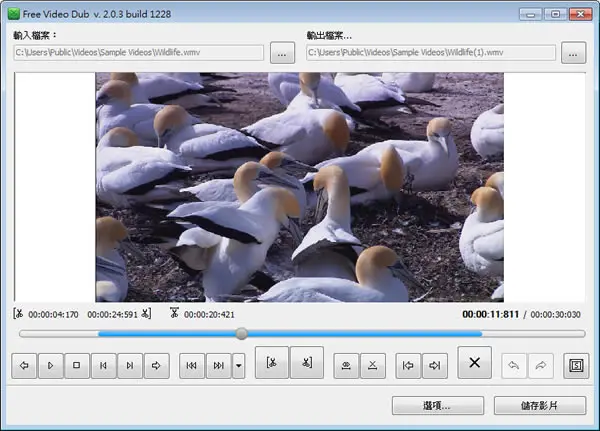Click the undo arrow button
This screenshot has width=600, height=431.
coord(514,366)
